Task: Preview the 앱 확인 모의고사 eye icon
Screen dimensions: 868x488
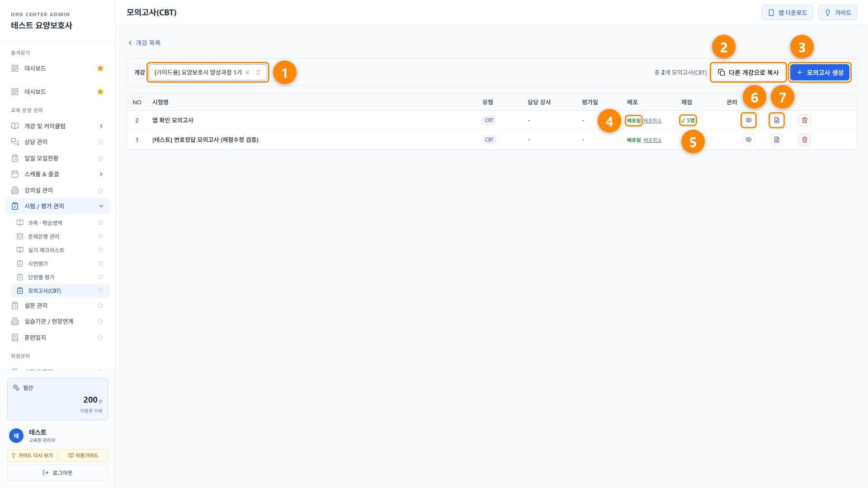Action: click(x=749, y=120)
